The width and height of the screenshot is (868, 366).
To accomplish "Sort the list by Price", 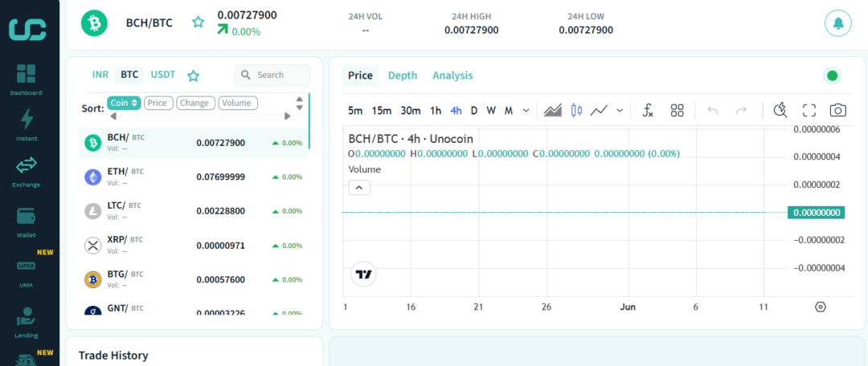I will point(159,103).
